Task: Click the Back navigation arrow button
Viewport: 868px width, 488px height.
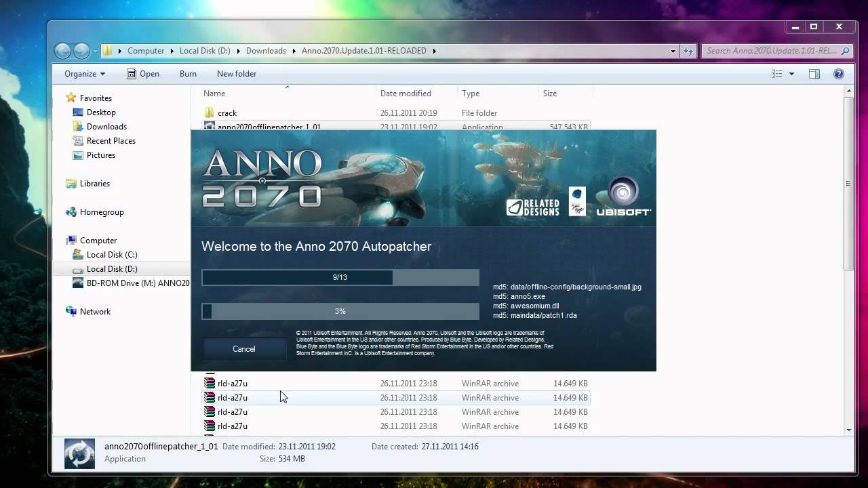Action: [63, 51]
